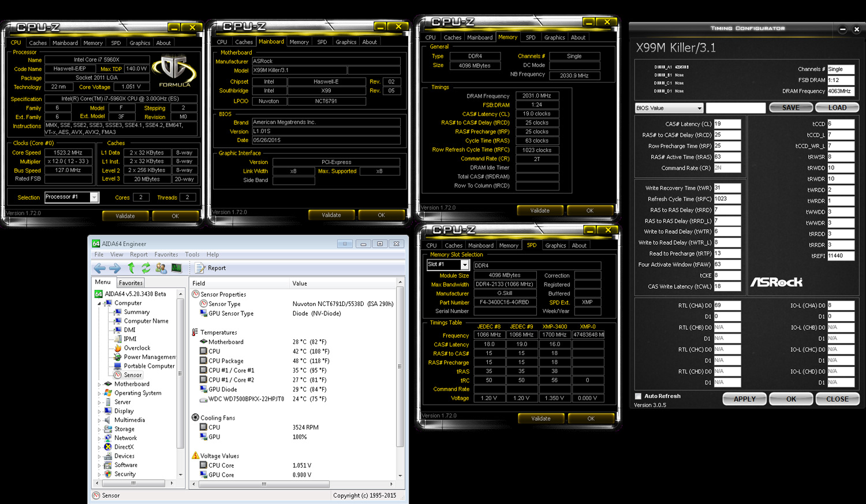
Task: Open the BIOS Value dropdown in Timing Configurator
Action: [699, 108]
